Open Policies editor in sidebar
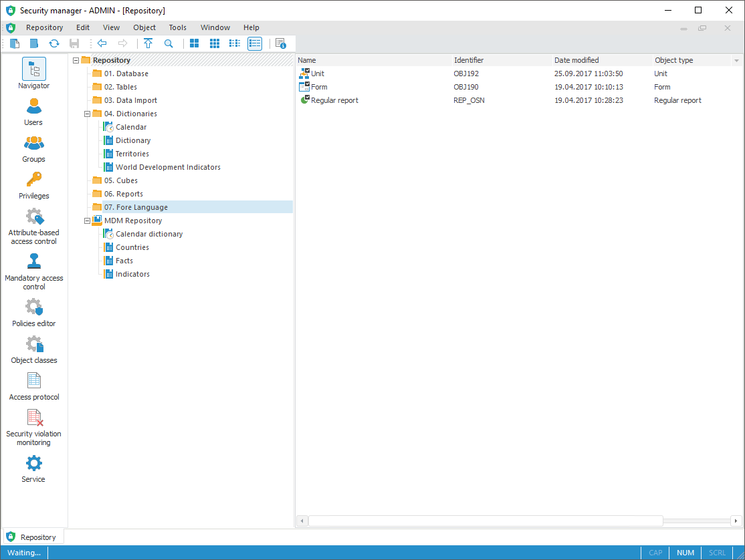Screen dimensions: 745x560 pyautogui.click(x=33, y=312)
